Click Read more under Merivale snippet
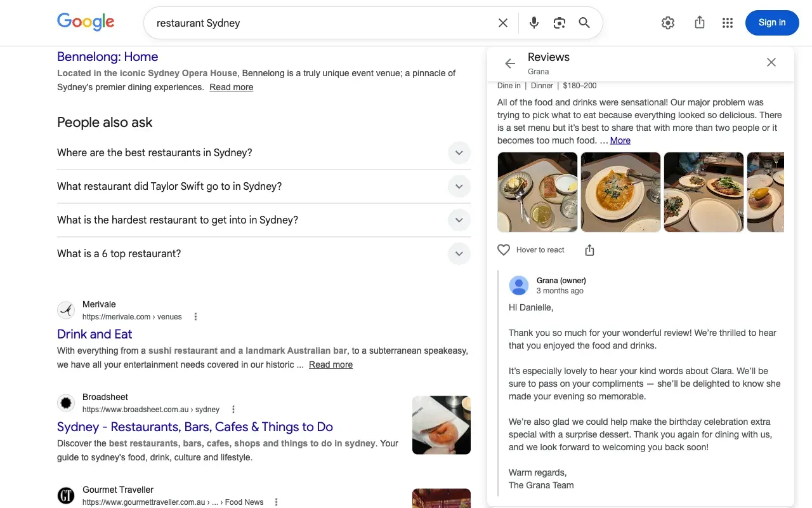 [x=331, y=364]
